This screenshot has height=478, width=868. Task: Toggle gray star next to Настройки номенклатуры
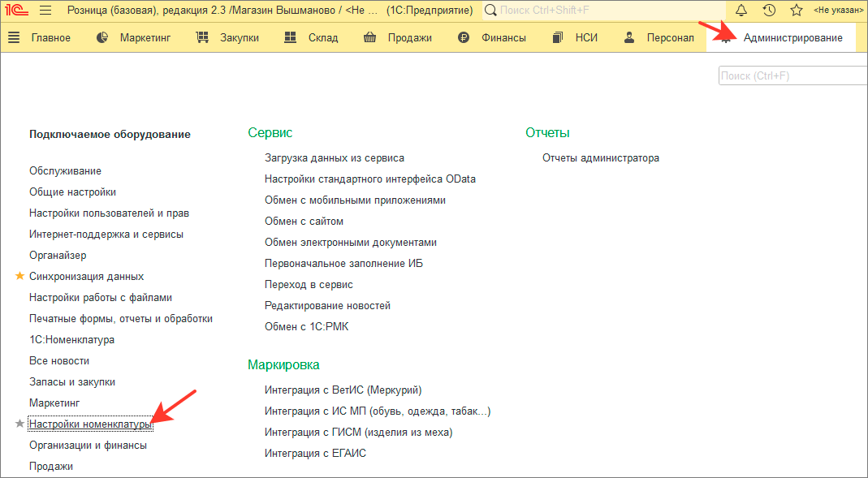click(20, 424)
